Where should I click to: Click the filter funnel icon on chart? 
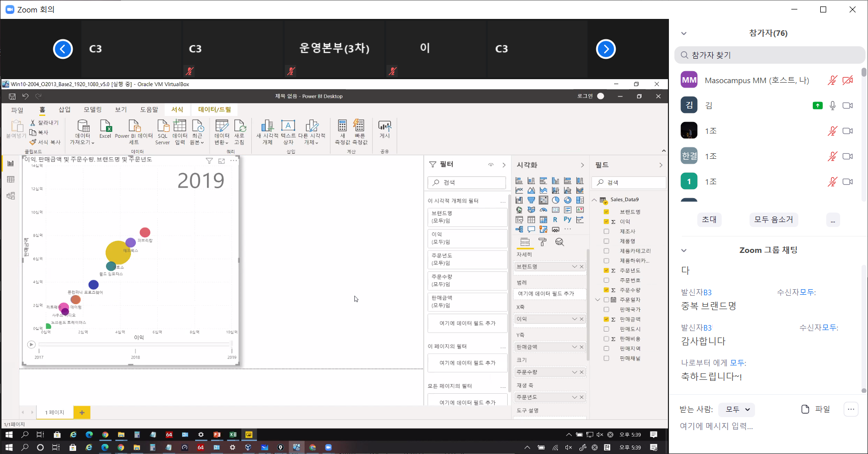click(209, 161)
